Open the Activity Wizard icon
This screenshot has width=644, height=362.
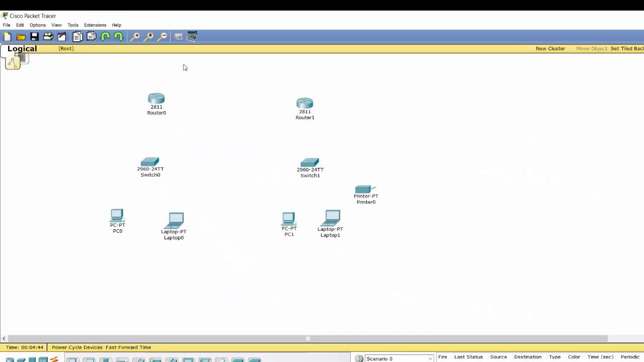(62, 37)
